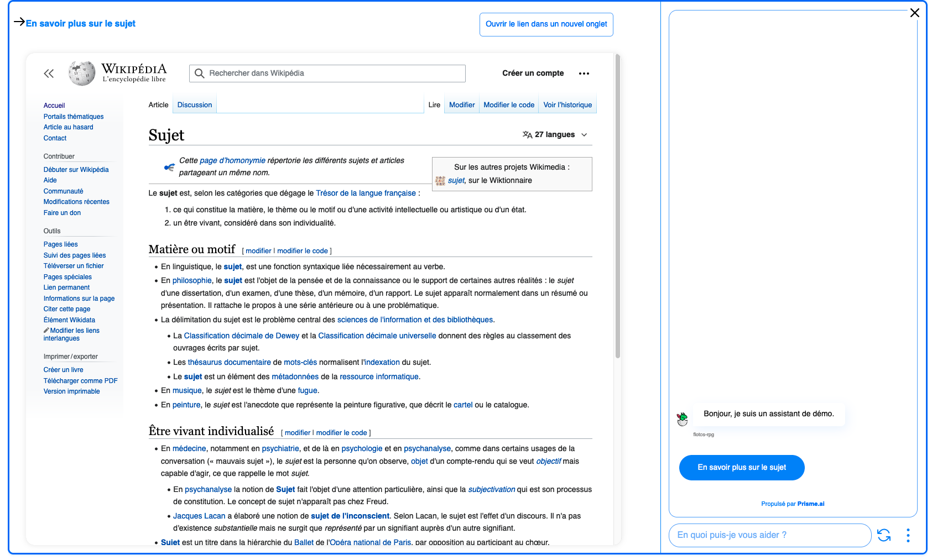
Task: Click Ouvrir le lien dans un nouvel onglet
Action: pyautogui.click(x=546, y=24)
